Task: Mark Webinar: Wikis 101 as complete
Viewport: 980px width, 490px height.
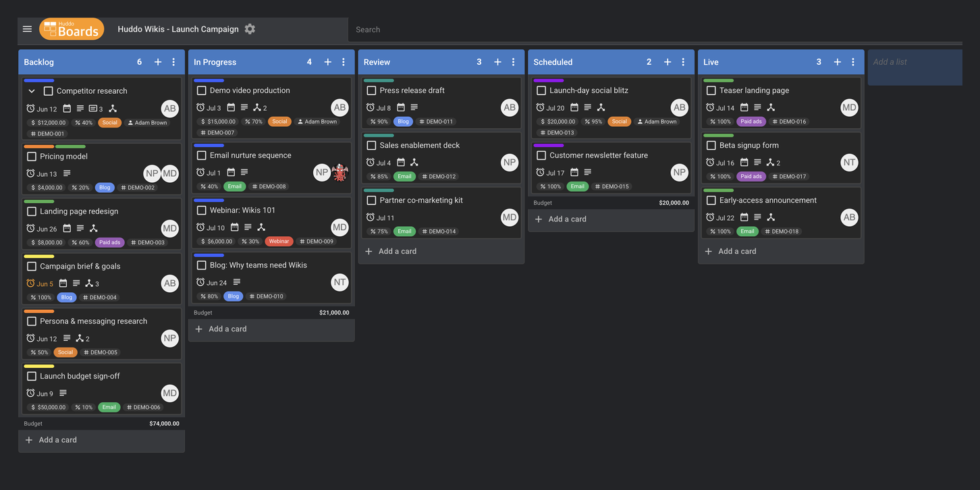Action: pos(201,210)
